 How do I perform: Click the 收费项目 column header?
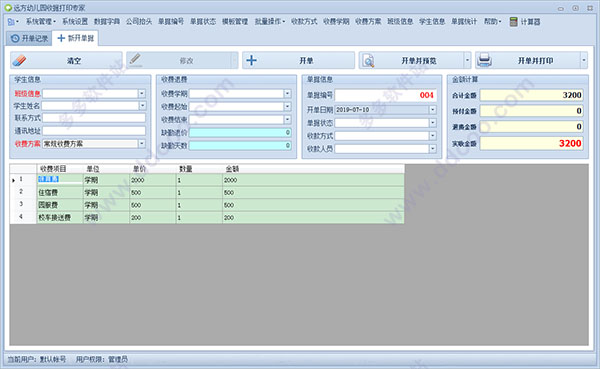pyautogui.click(x=60, y=169)
